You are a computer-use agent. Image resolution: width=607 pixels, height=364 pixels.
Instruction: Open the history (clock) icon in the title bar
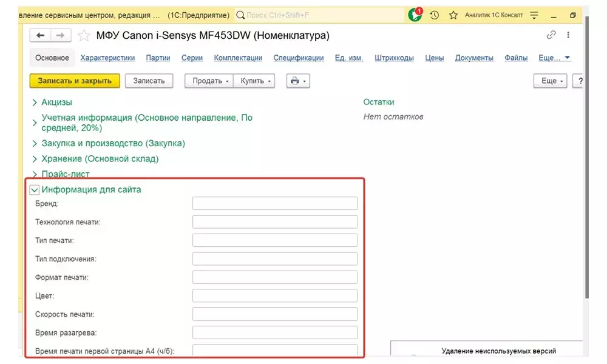434,14
